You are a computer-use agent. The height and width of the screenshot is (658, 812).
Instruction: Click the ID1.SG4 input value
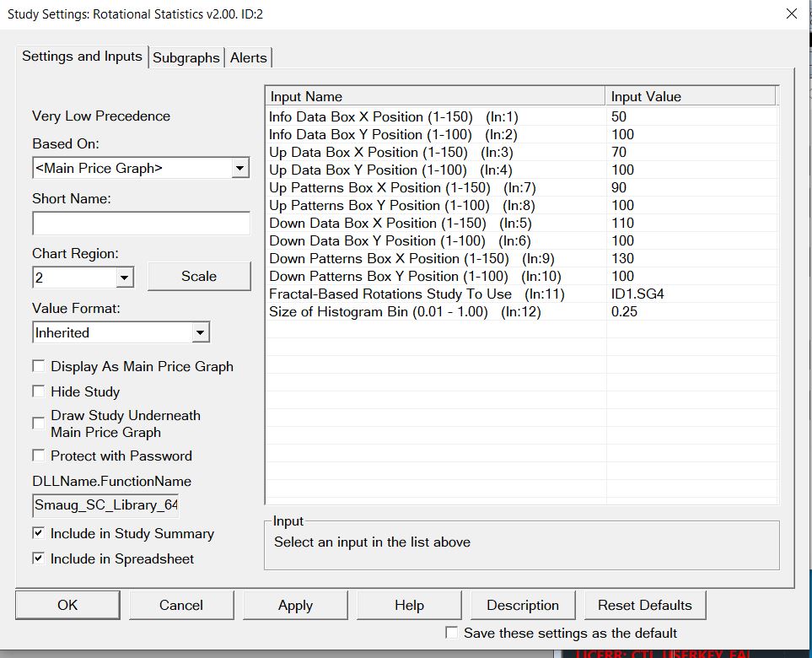pos(637,294)
